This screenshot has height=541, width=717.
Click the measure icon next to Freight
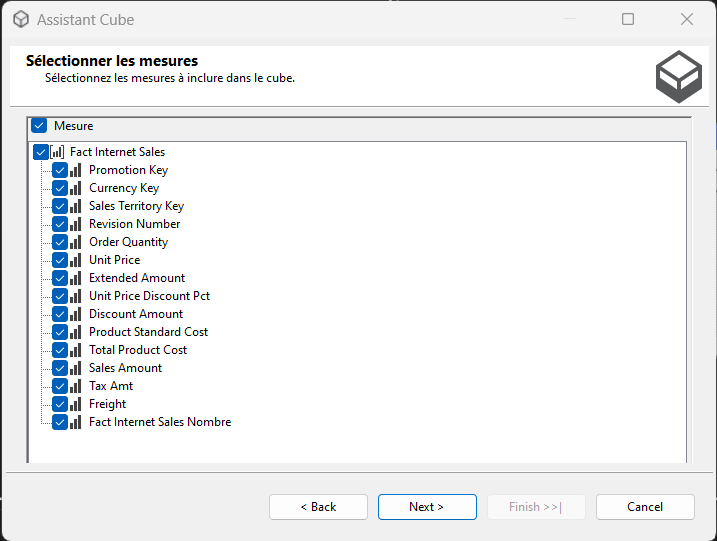pyautogui.click(x=75, y=404)
